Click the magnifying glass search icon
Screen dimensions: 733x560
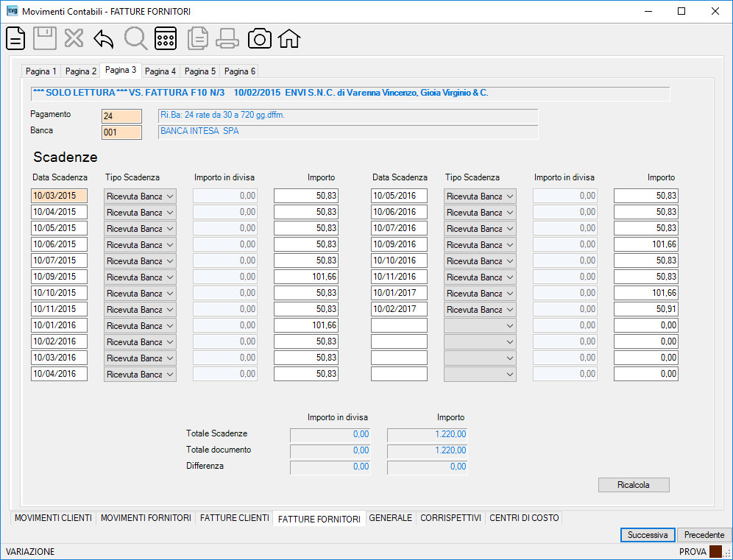coord(135,38)
